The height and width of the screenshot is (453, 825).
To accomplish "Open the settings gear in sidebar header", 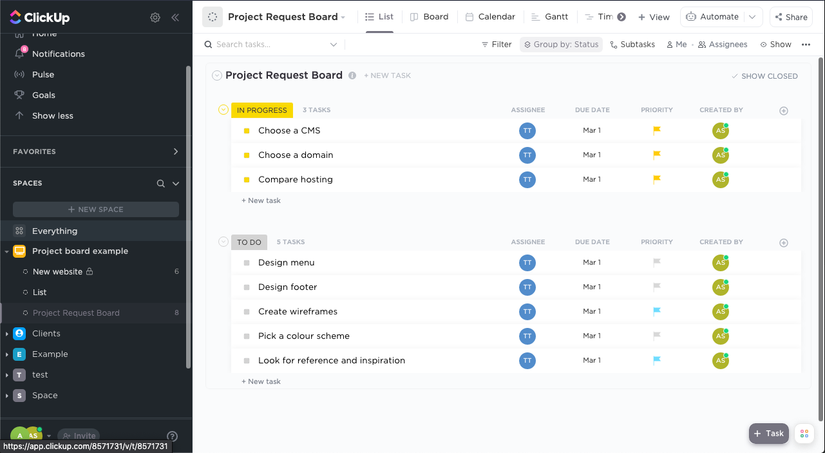I will click(x=155, y=17).
